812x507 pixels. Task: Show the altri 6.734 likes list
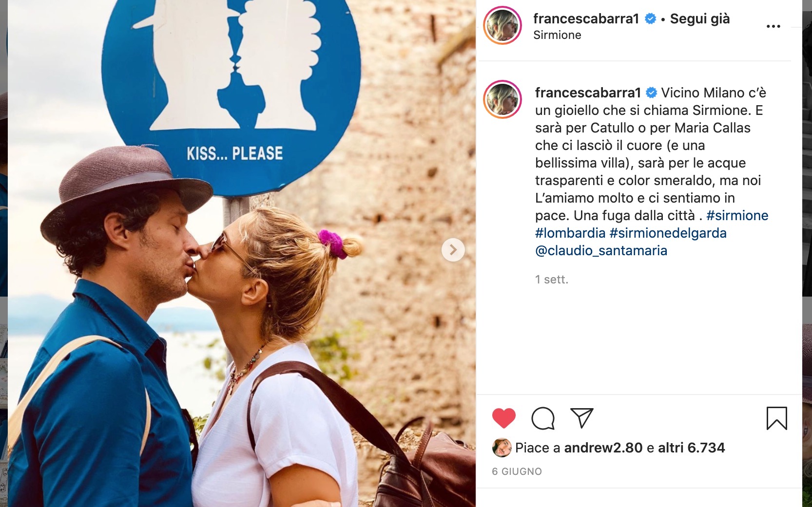691,448
